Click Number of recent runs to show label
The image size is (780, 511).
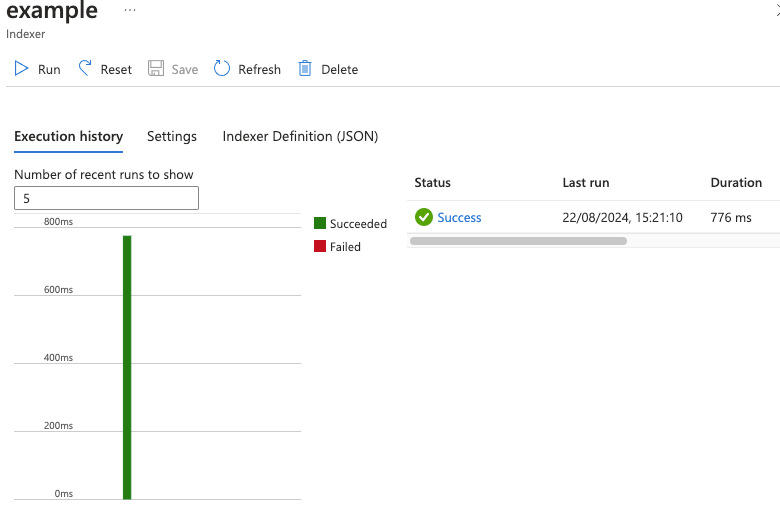103,175
